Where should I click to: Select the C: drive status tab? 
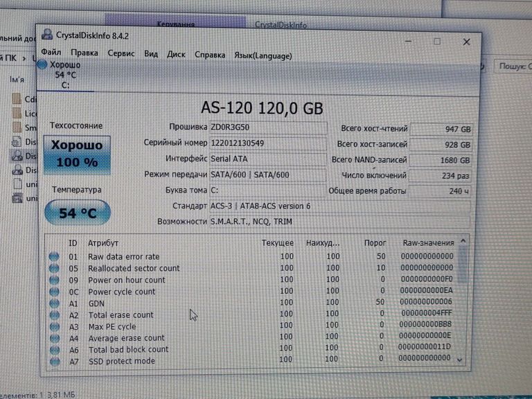pos(65,75)
